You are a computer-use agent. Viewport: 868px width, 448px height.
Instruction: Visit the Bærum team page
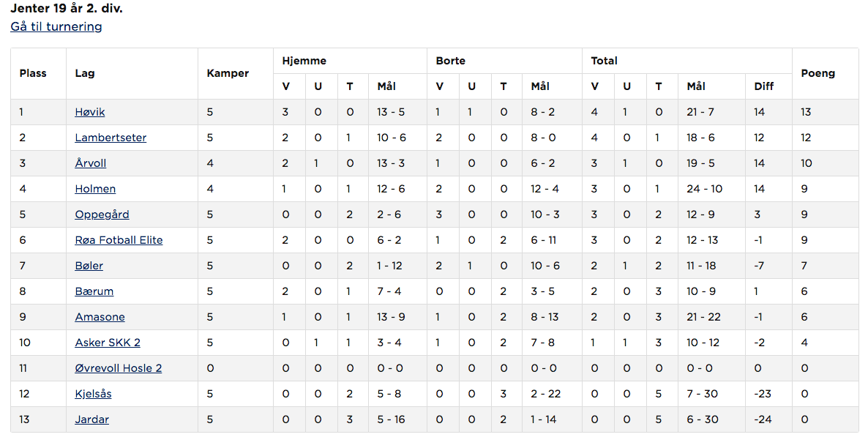click(94, 291)
